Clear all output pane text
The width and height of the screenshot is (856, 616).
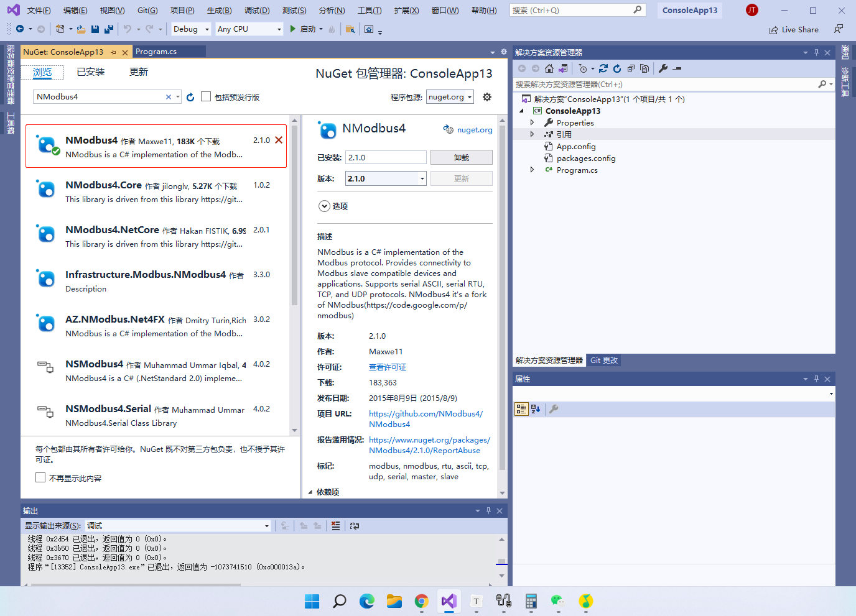[x=336, y=526]
